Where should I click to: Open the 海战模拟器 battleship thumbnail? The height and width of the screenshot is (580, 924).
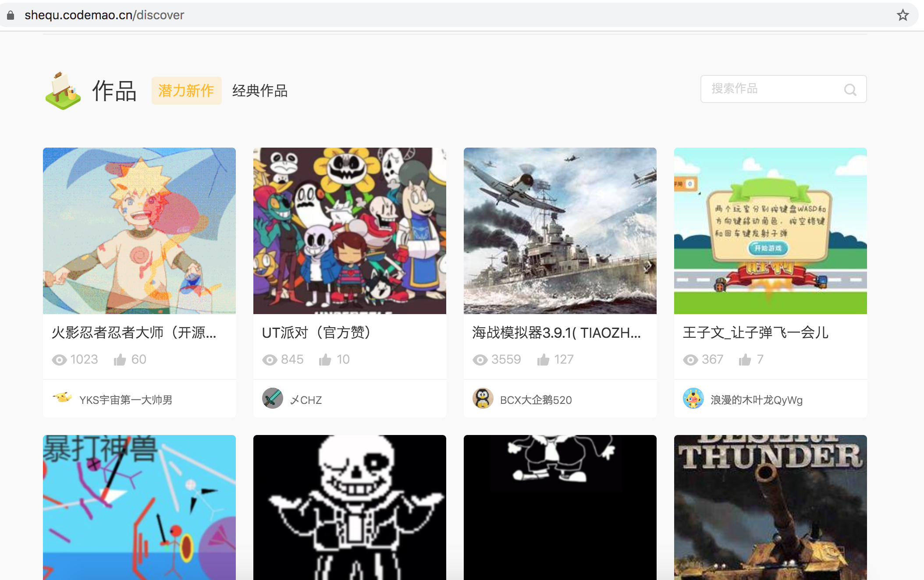tap(560, 231)
